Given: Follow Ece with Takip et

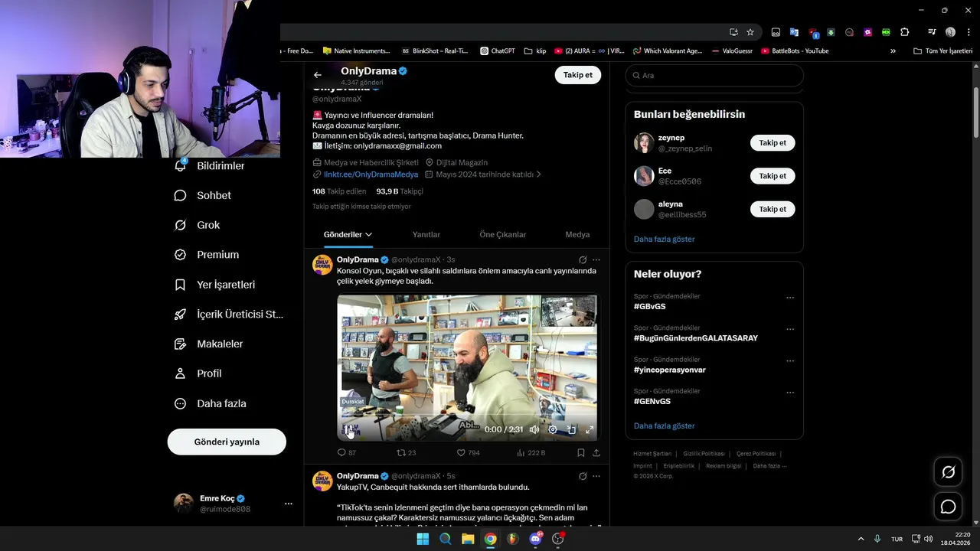Looking at the screenshot, I should point(773,176).
